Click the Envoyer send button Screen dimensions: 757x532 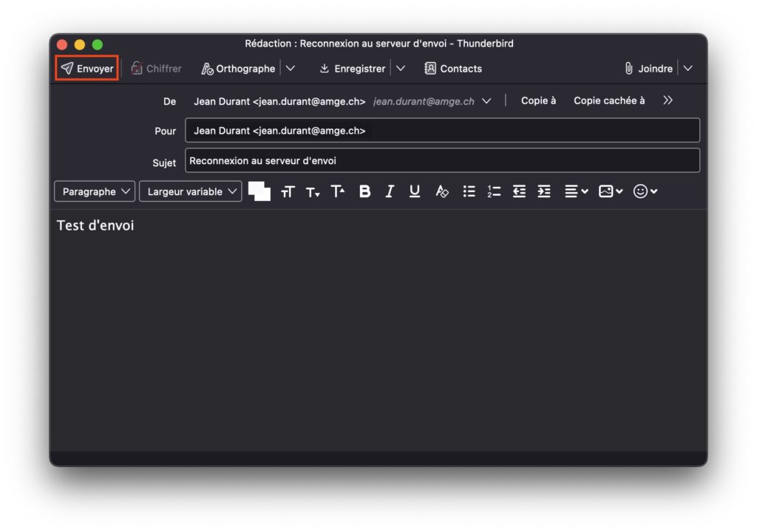pos(87,69)
